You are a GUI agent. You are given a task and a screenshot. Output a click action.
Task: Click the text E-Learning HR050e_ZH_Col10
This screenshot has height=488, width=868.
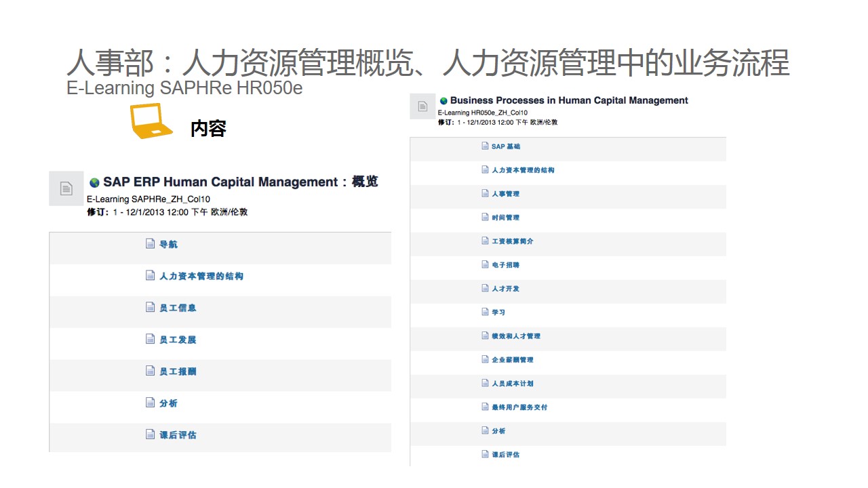point(483,113)
